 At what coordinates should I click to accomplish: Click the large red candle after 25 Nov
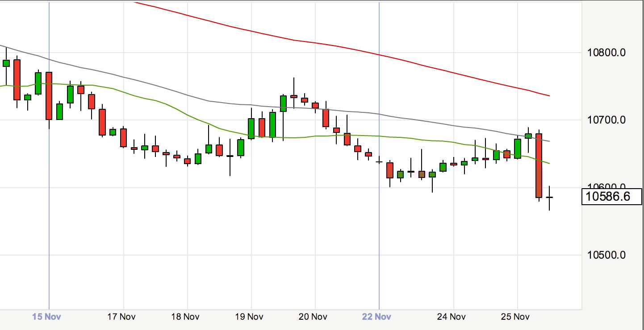[x=539, y=165]
